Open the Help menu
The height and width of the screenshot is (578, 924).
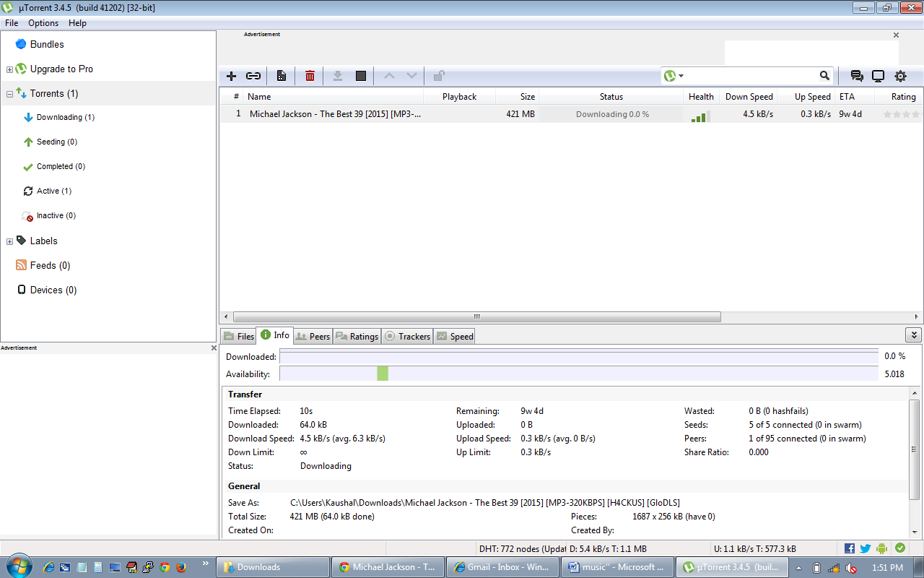pyautogui.click(x=77, y=23)
